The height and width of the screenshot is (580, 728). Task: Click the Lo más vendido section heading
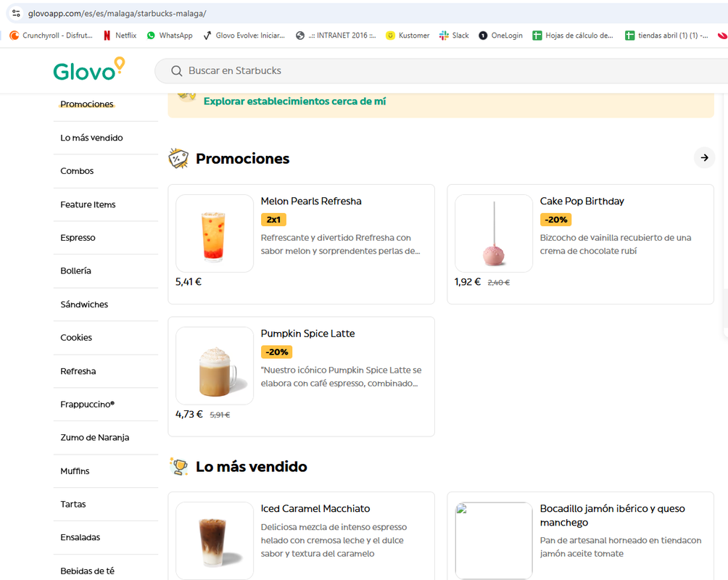[x=251, y=466]
